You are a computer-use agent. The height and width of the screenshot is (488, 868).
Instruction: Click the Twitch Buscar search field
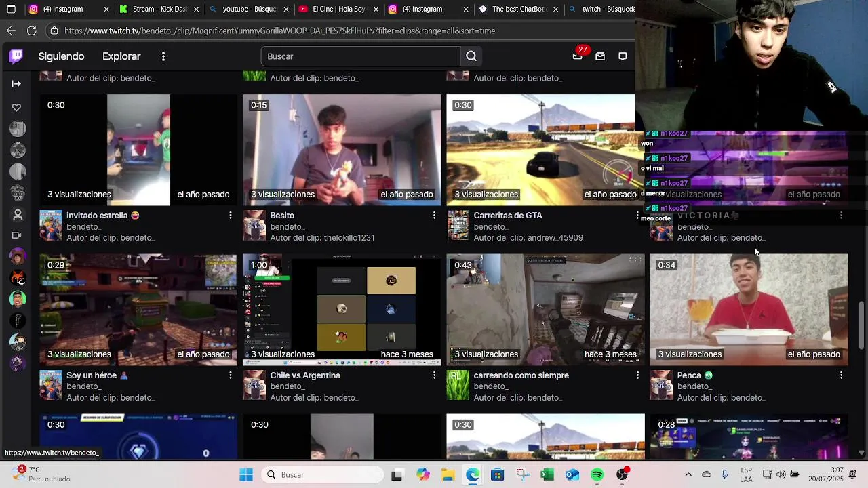pos(360,56)
